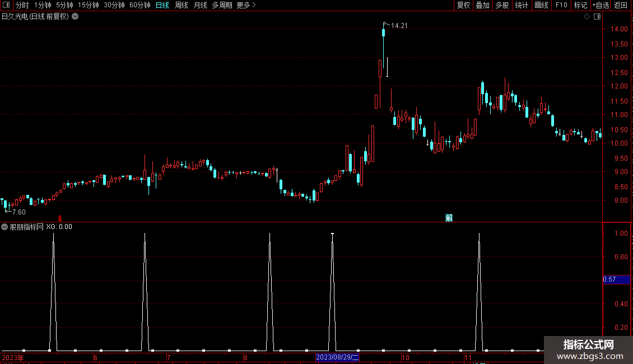Viewport: 633px width, 364px height.
Task: Click the panel layout icon at top-left
Action: [x=6, y=5]
